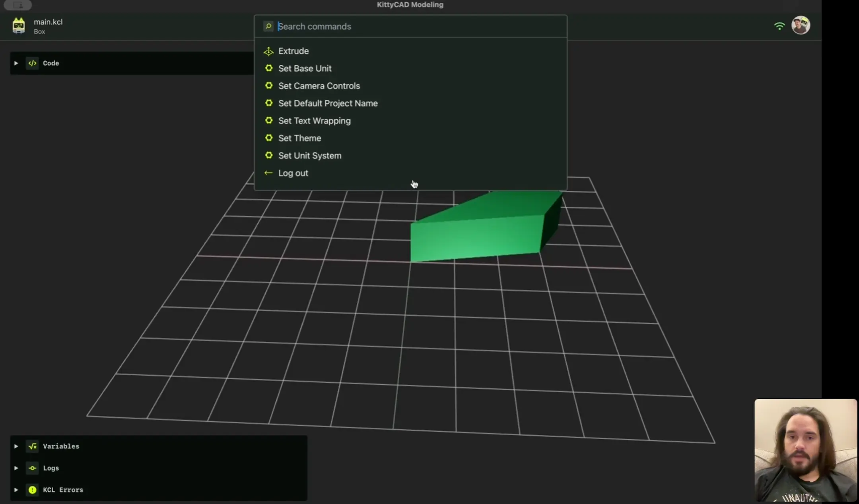Focus the Search commands input field
The image size is (859, 504).
tap(418, 27)
